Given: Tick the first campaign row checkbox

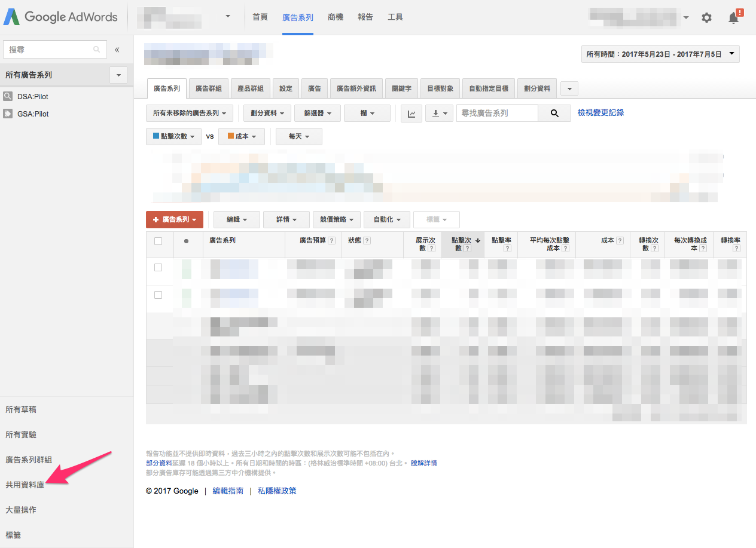Looking at the screenshot, I should (158, 268).
